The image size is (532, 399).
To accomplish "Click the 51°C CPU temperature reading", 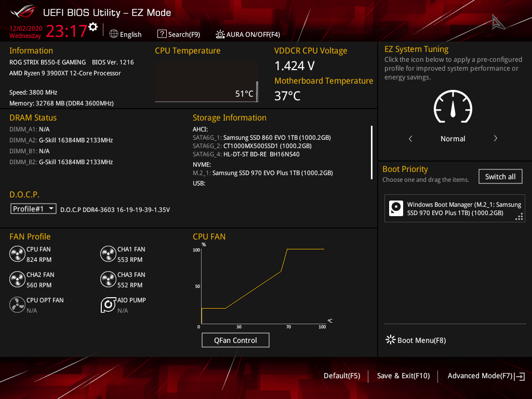I will (x=244, y=94).
